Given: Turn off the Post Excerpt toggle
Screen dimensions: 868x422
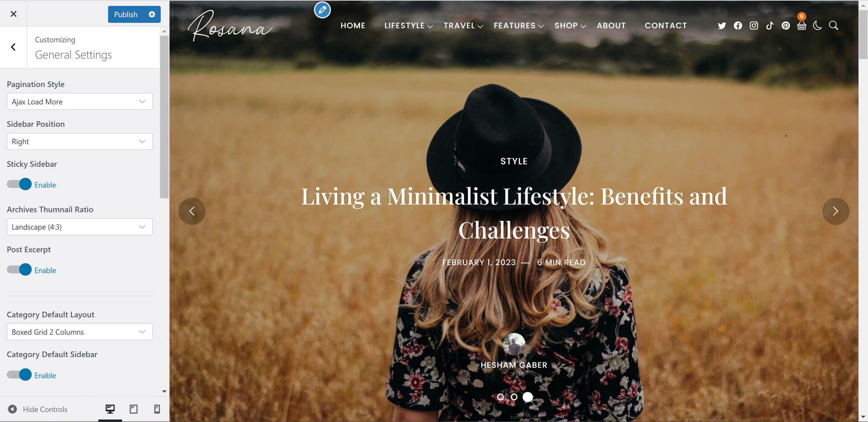Looking at the screenshot, I should click(19, 270).
